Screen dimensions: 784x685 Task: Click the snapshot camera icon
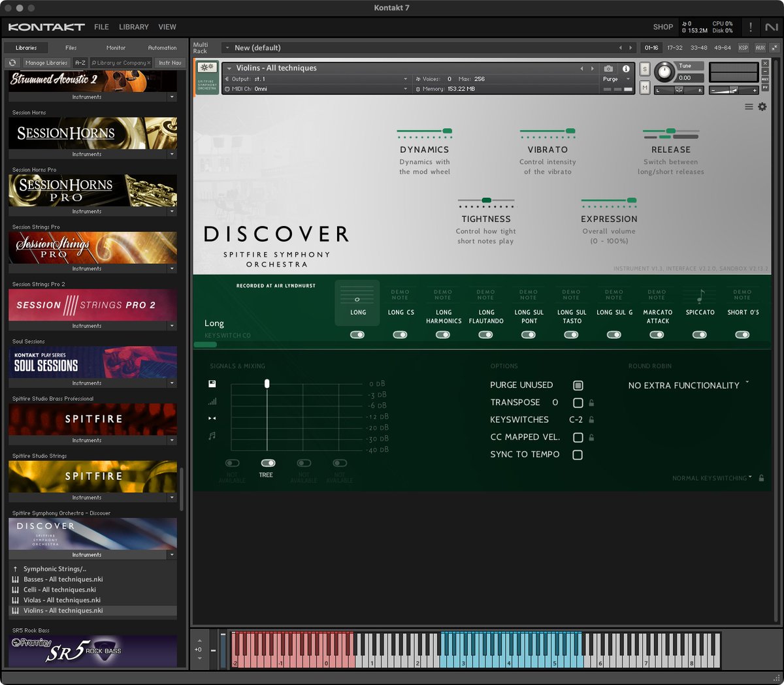tap(608, 69)
